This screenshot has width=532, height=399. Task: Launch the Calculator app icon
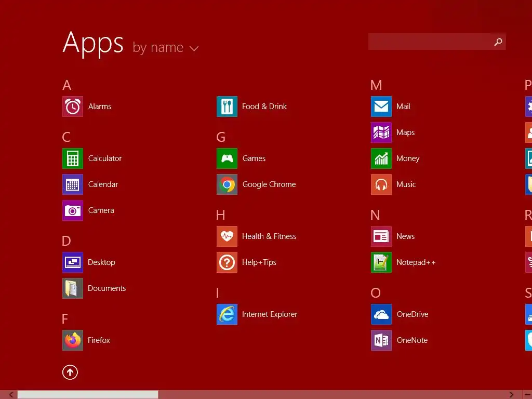(73, 158)
